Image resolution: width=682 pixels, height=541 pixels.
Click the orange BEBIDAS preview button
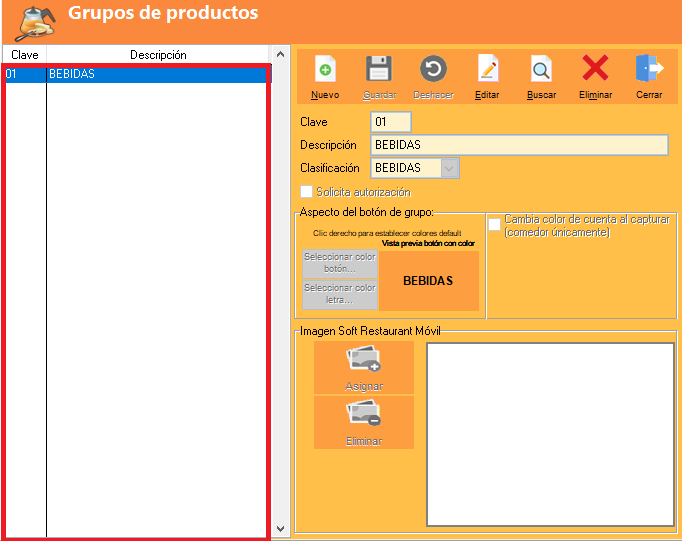pos(428,281)
